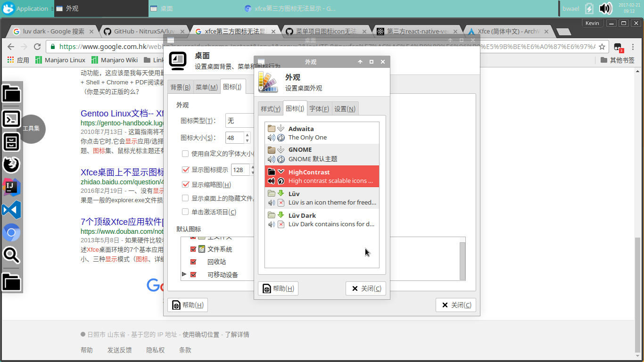Screen dimensions: 644x362
Task: Switch to 样式 tab in 外观 dialog
Action: 271,109
